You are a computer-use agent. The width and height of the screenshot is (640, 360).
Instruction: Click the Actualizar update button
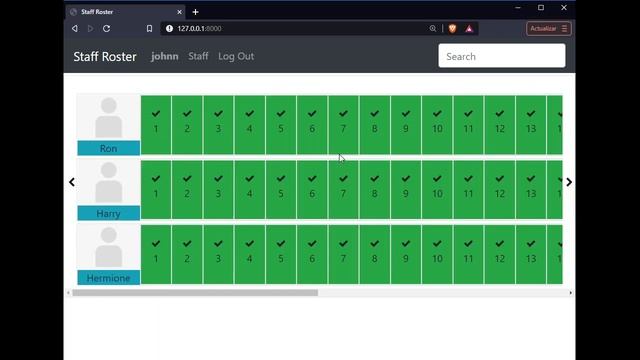tap(549, 29)
